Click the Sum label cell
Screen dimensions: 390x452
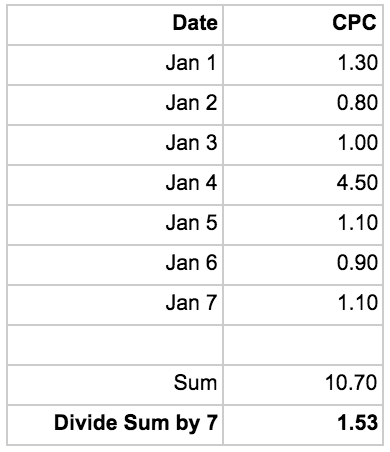coord(115,385)
